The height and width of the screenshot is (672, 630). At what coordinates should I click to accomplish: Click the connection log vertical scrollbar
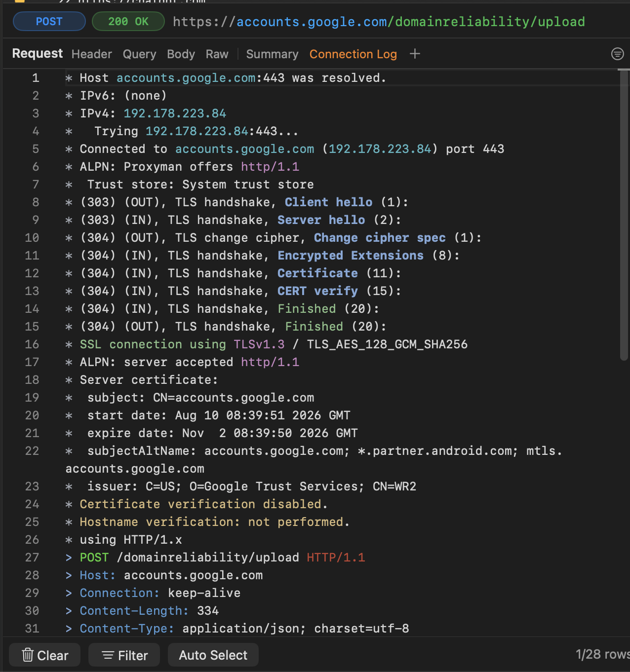tap(624, 215)
